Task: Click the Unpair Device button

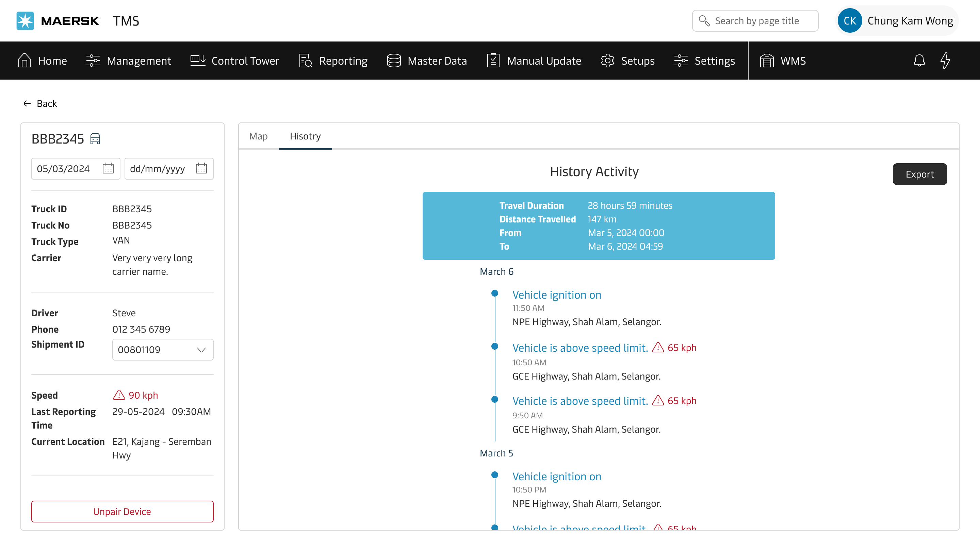Action: (122, 512)
